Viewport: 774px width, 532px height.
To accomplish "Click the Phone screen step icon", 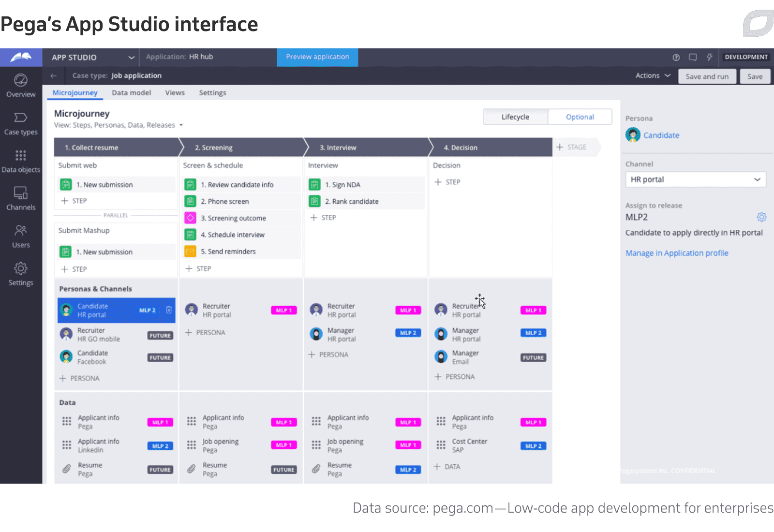I will 190,201.
